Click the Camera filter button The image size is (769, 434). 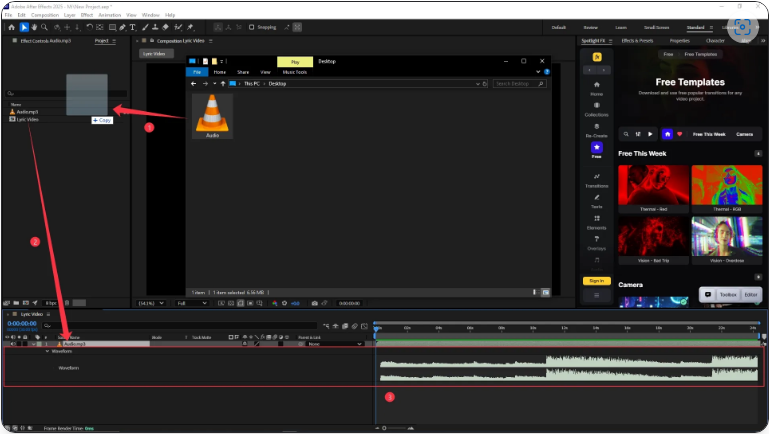pyautogui.click(x=744, y=134)
